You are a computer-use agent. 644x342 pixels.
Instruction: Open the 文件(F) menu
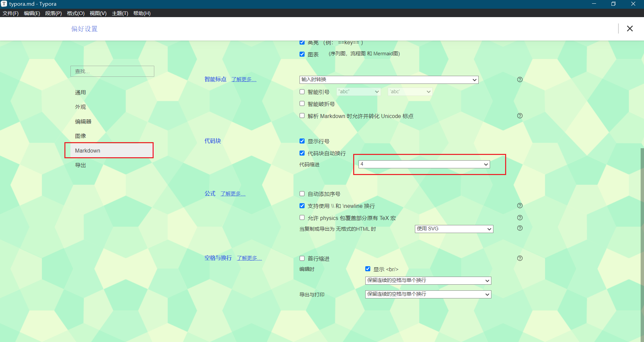[11, 13]
